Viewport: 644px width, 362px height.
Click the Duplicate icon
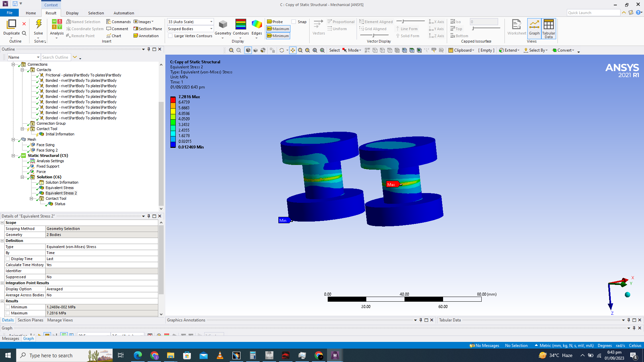(11, 24)
